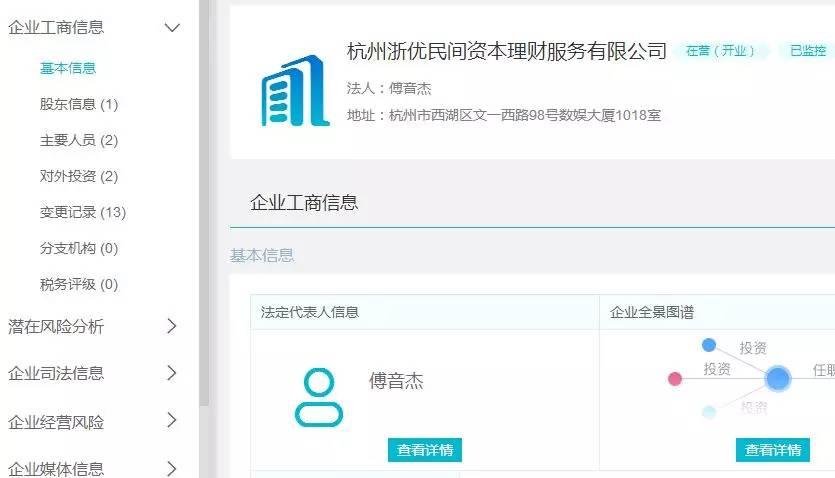Click the legal representative person avatar icon
The image size is (835, 478).
[x=319, y=397]
